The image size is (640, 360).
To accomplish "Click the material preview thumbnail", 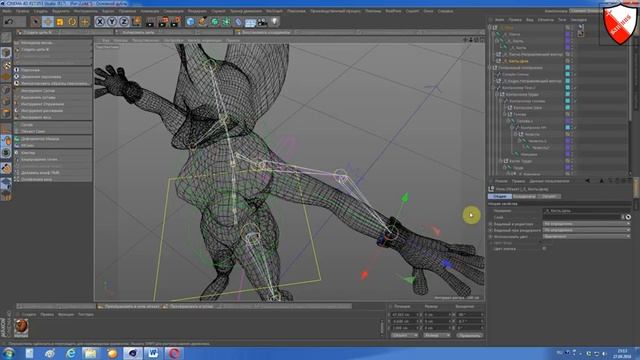I will point(21,326).
